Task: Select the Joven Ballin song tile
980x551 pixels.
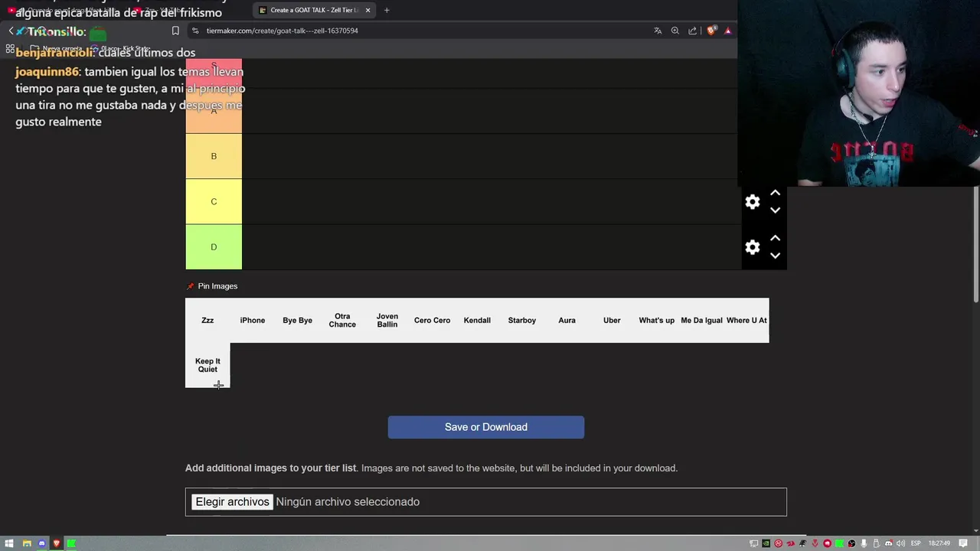Action: click(387, 320)
